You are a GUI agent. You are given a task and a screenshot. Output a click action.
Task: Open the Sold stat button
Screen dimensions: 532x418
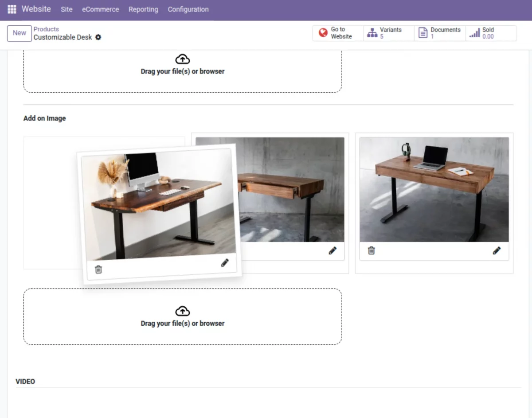491,33
